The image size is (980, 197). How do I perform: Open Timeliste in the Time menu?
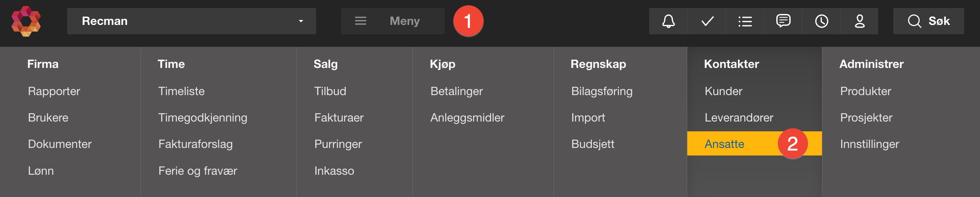(x=181, y=91)
